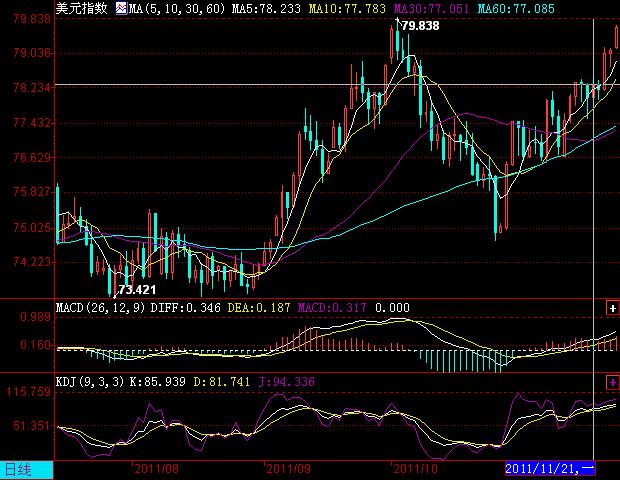Click the J:94.336 value
The width and height of the screenshot is (620, 480).
(287, 382)
